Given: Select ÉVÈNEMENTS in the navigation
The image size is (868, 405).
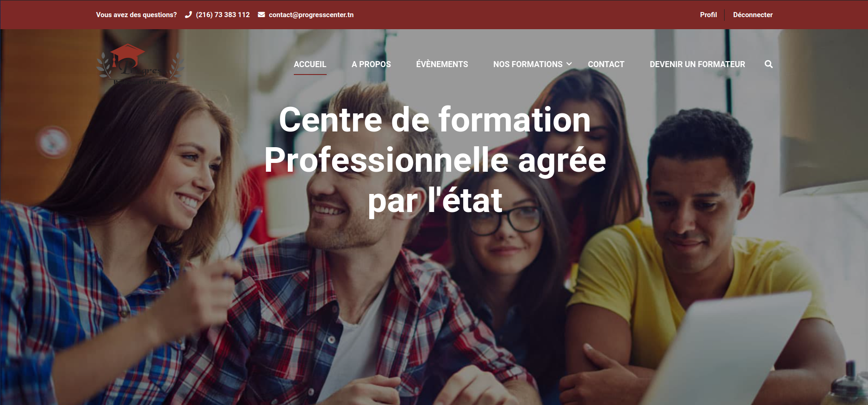Looking at the screenshot, I should coord(442,64).
